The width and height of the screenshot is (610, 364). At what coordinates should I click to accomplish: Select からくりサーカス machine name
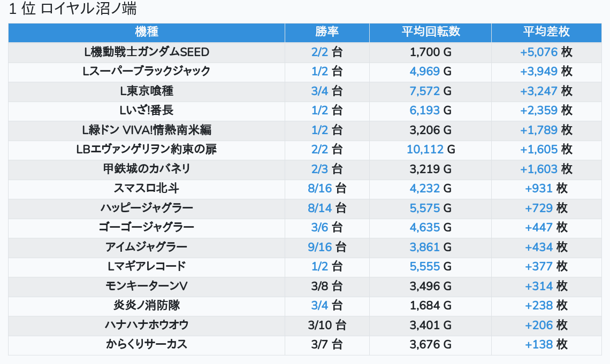(147, 345)
